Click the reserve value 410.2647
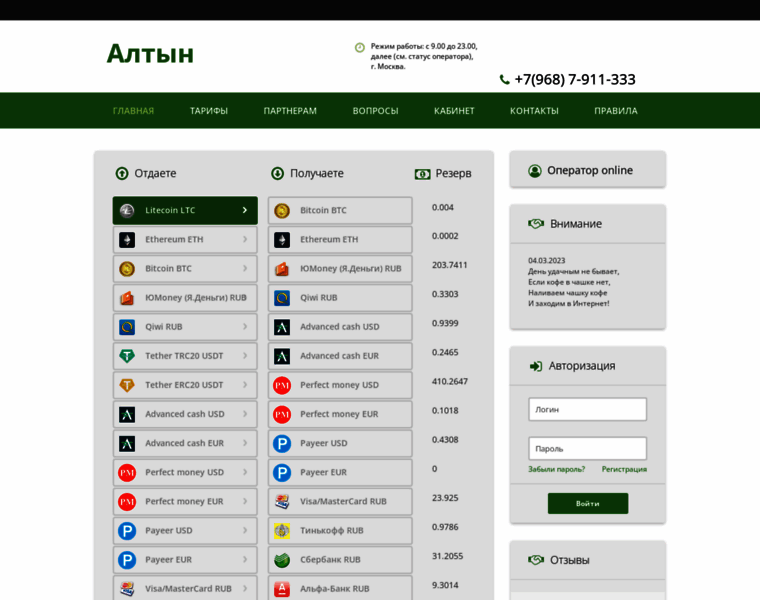 click(450, 381)
